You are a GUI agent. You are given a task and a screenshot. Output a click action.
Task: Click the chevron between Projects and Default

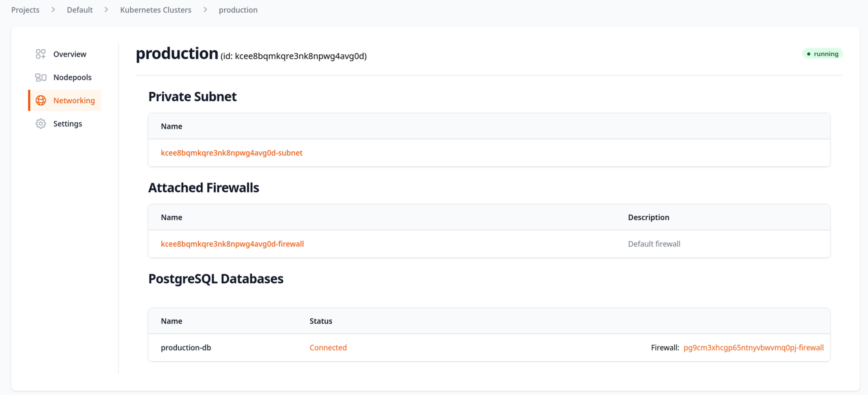53,10
